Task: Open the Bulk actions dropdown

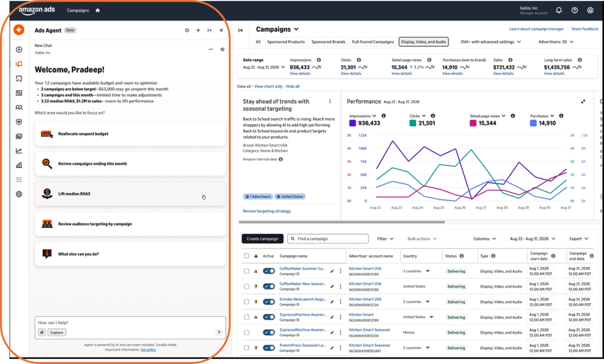Action: (x=422, y=239)
